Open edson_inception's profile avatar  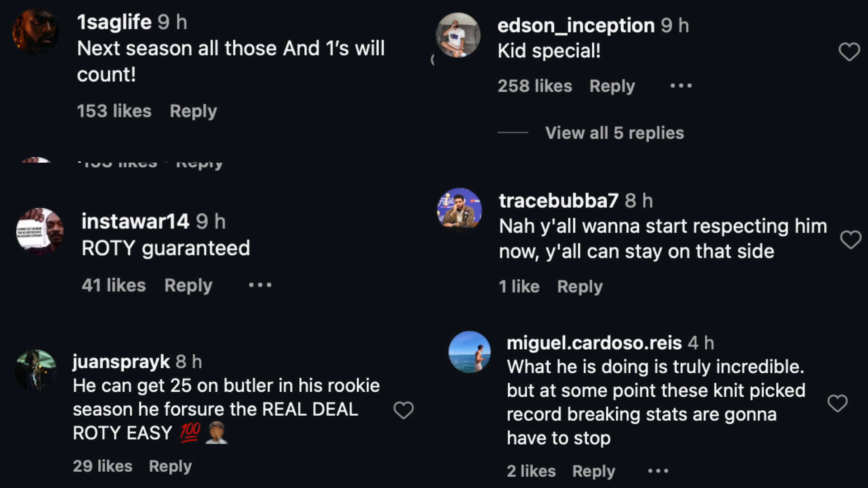(458, 35)
